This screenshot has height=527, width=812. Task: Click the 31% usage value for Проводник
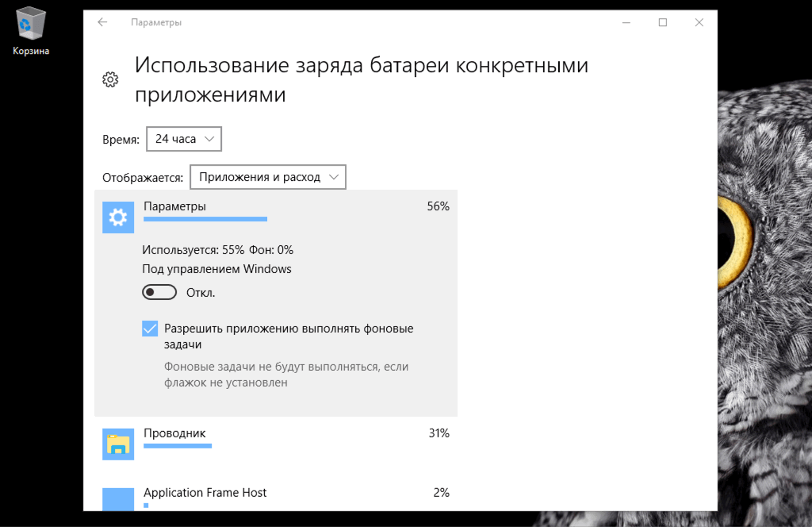coord(439,433)
